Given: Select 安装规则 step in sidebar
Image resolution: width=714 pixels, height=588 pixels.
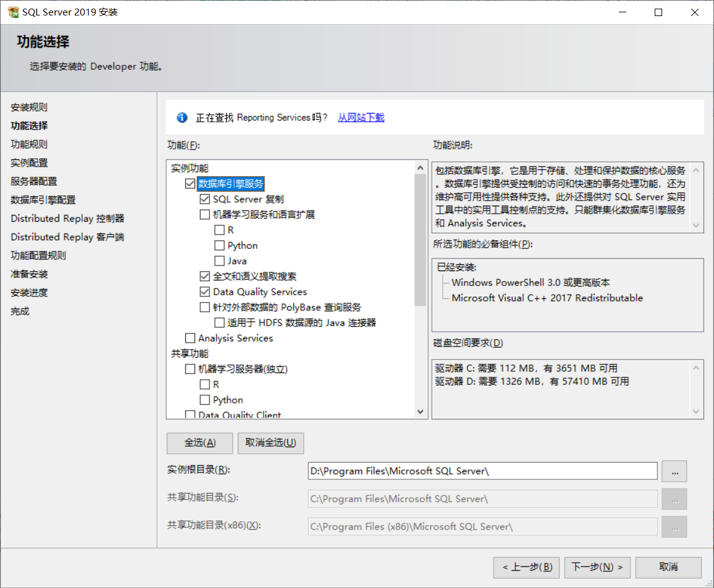Looking at the screenshot, I should 29,107.
